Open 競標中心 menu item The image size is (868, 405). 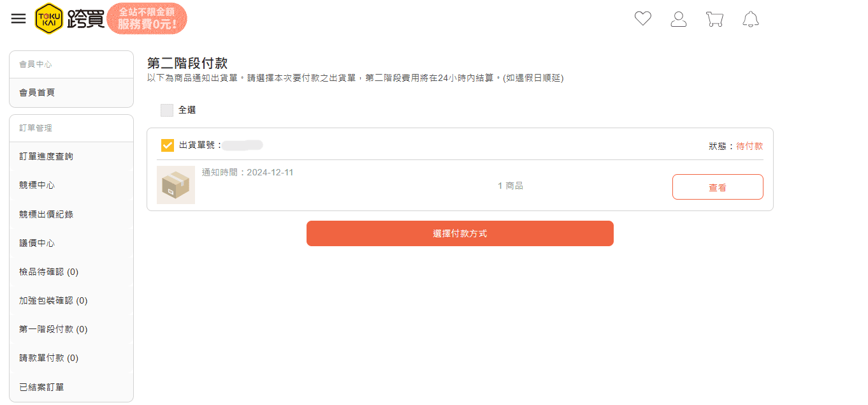tap(71, 185)
